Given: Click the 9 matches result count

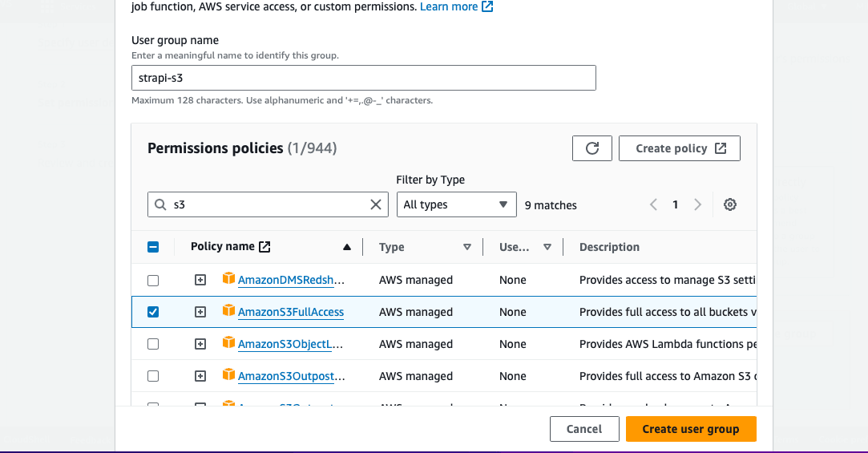Looking at the screenshot, I should point(551,205).
